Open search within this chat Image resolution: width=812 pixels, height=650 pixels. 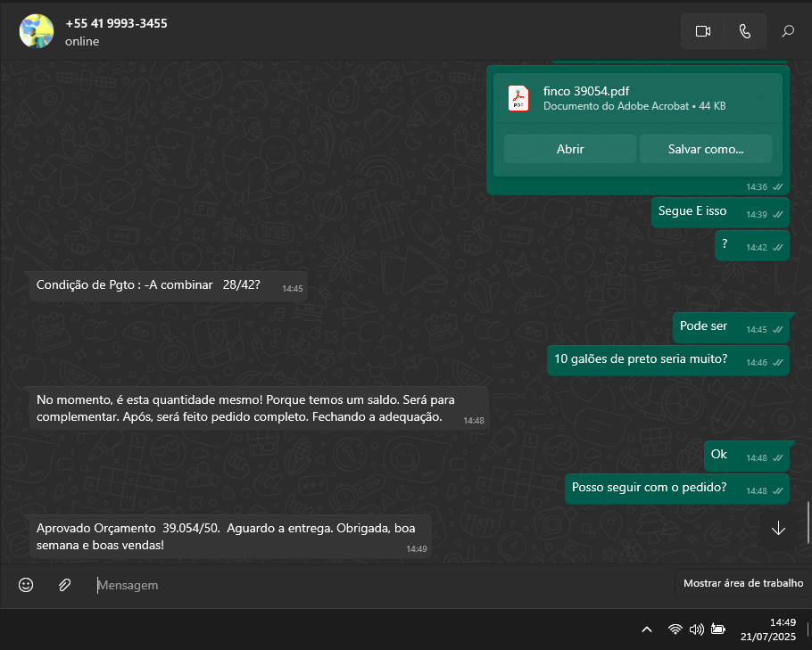(x=788, y=31)
